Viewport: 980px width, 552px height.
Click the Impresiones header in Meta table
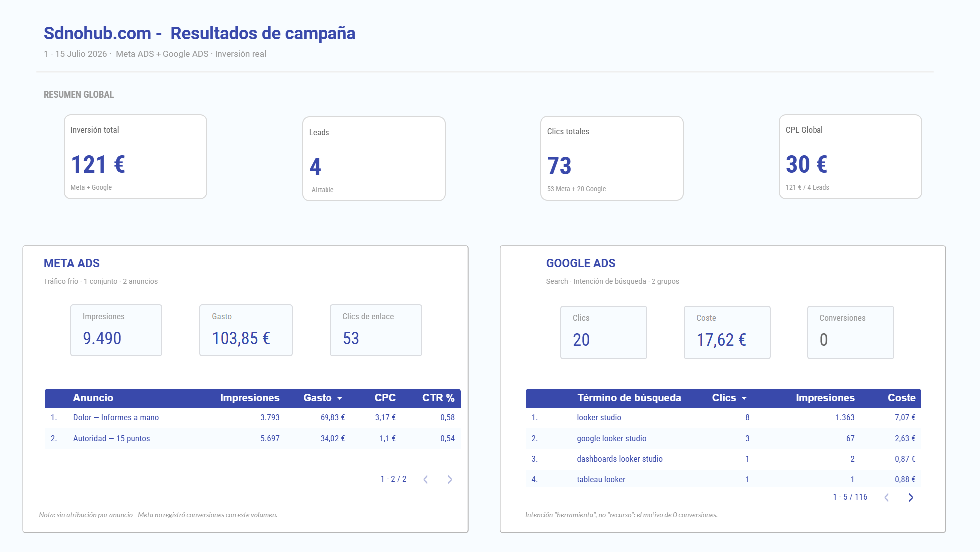tap(250, 398)
